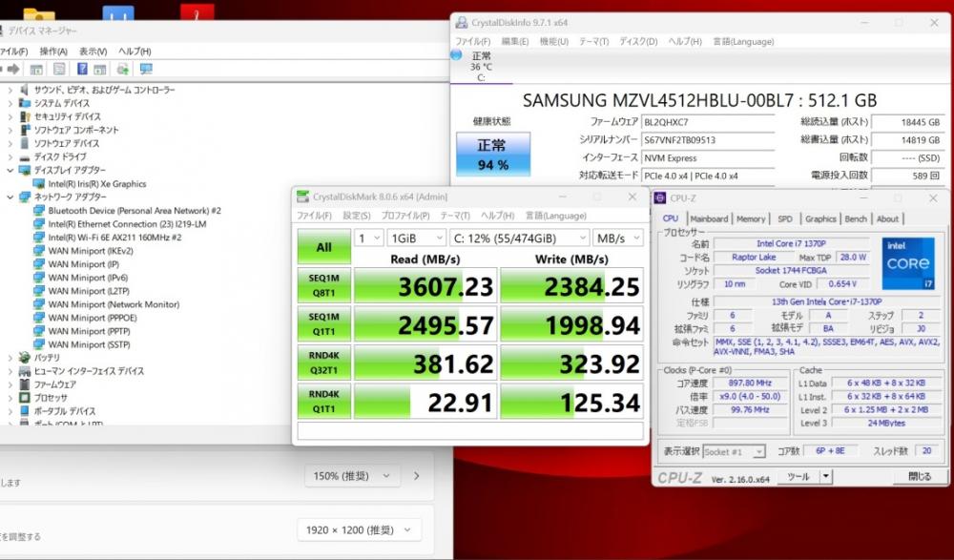
Task: Open the yellow folder desktop icon
Action: 39,14
